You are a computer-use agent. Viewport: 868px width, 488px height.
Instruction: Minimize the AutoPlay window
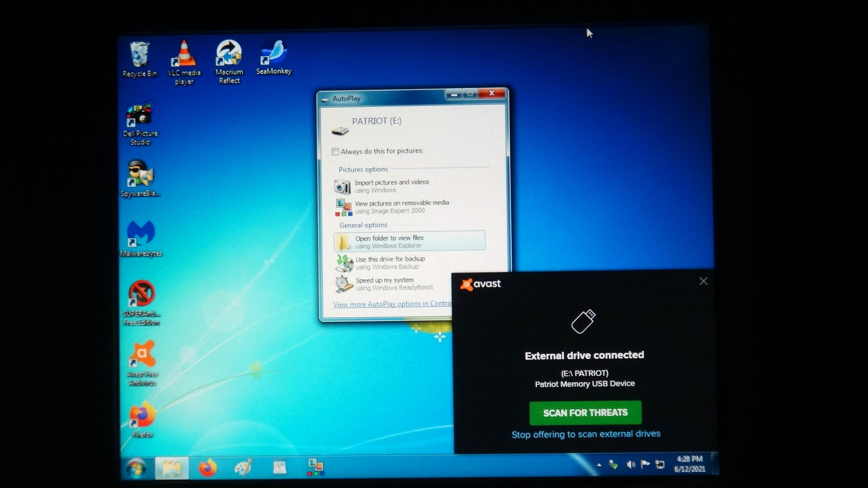[453, 94]
